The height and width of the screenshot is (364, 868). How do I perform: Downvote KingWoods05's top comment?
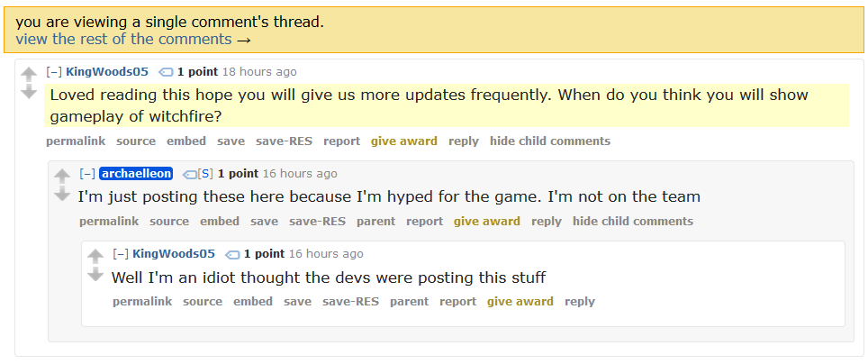pos(28,93)
